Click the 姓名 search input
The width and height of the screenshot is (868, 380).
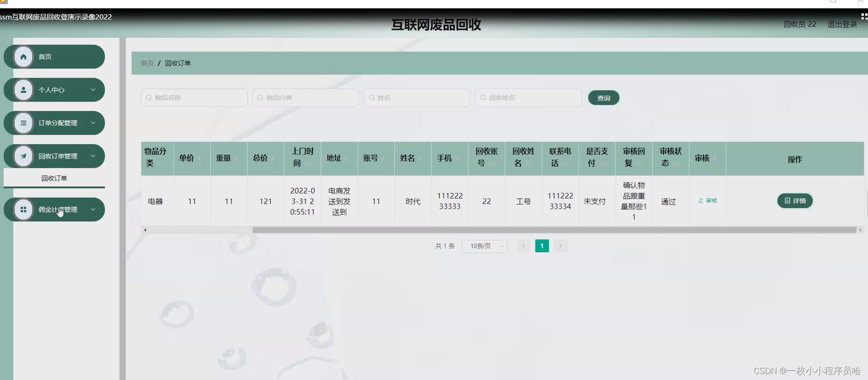(x=417, y=98)
